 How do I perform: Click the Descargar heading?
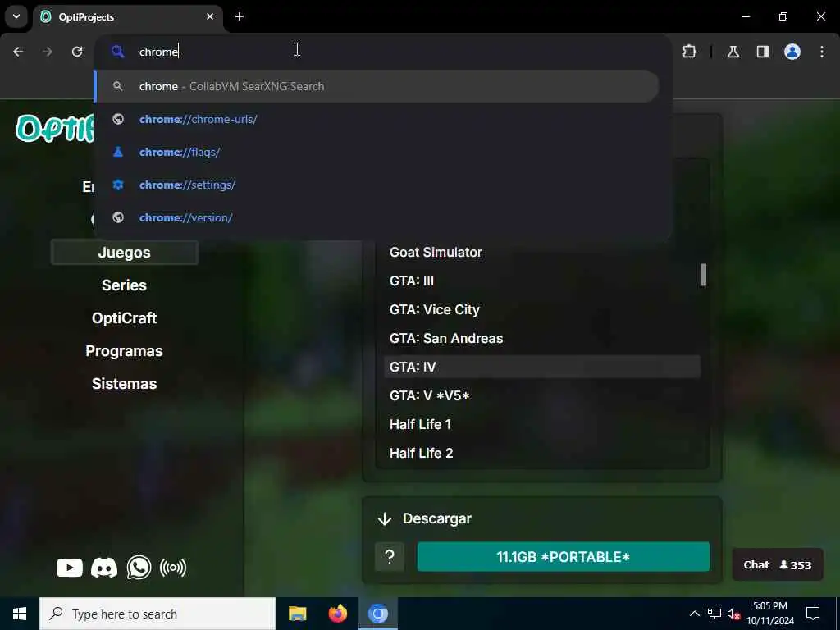pyautogui.click(x=437, y=518)
